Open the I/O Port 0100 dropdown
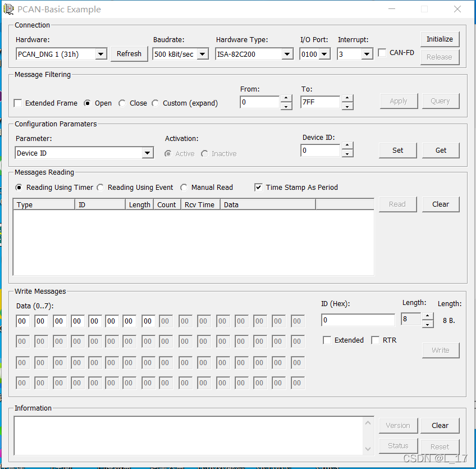This screenshot has width=476, height=469. click(x=315, y=54)
